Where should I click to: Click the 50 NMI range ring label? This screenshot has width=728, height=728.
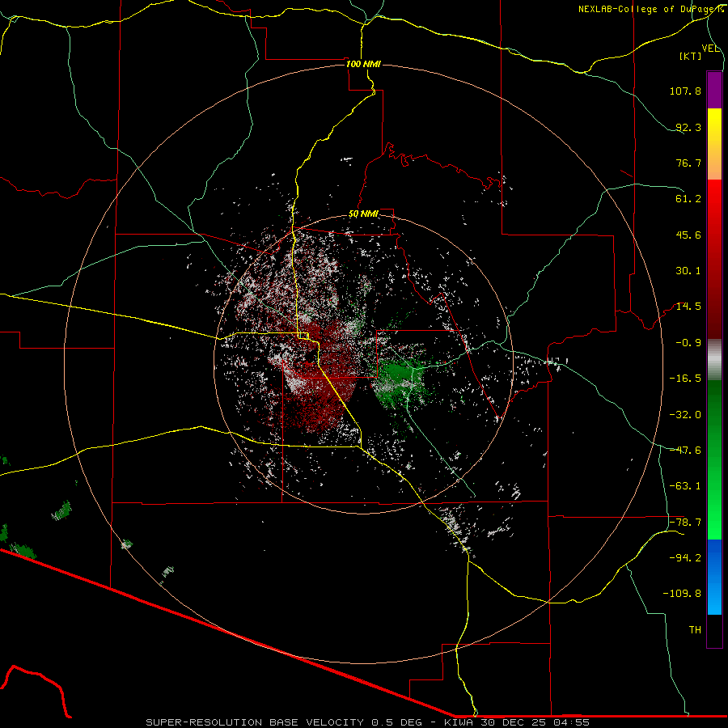click(x=363, y=214)
